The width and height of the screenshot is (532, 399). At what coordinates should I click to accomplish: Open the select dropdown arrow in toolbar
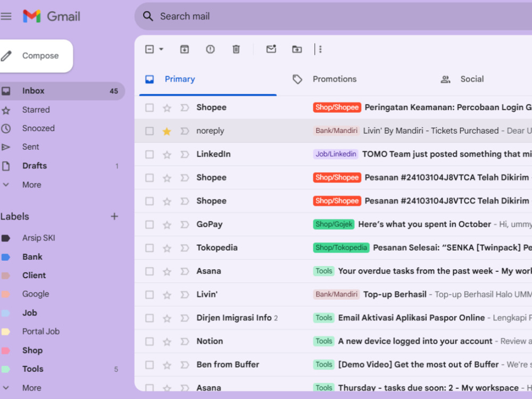pos(162,49)
